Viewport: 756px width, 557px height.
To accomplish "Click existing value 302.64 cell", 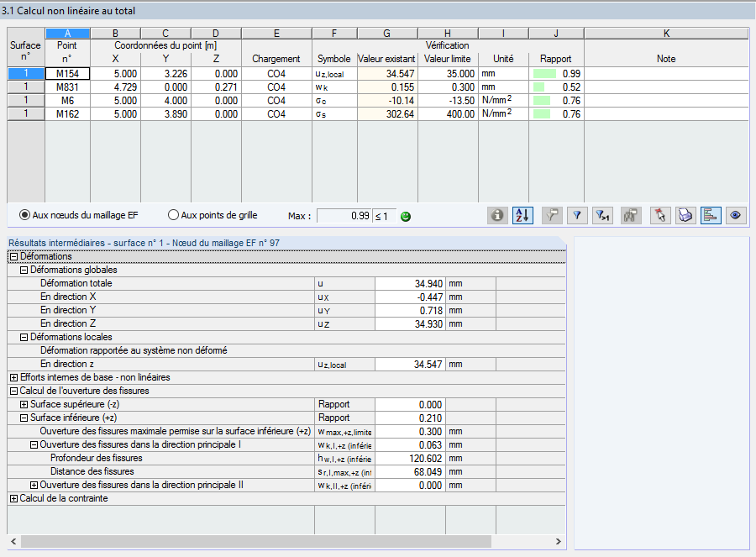I will (387, 114).
